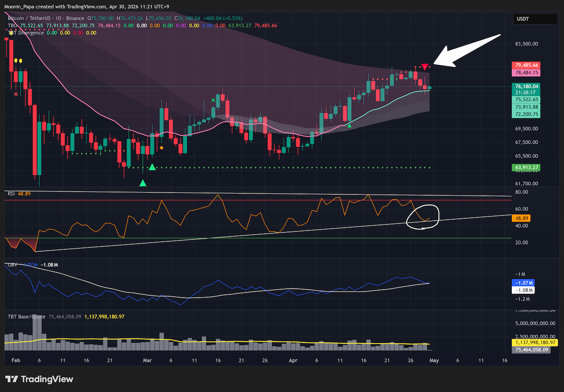Screen dimensions: 564x392
Task: Click the red down-triangle sell signal marker
Action: click(x=424, y=67)
